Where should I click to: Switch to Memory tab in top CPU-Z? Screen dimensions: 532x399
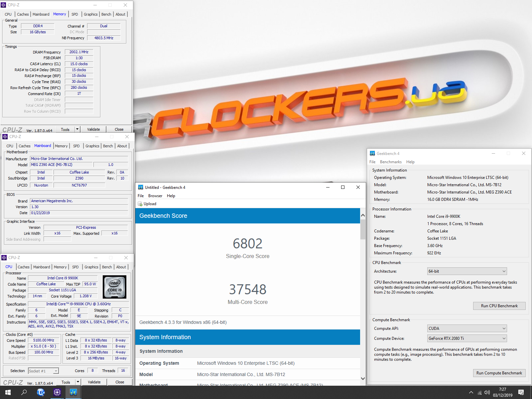(x=60, y=14)
